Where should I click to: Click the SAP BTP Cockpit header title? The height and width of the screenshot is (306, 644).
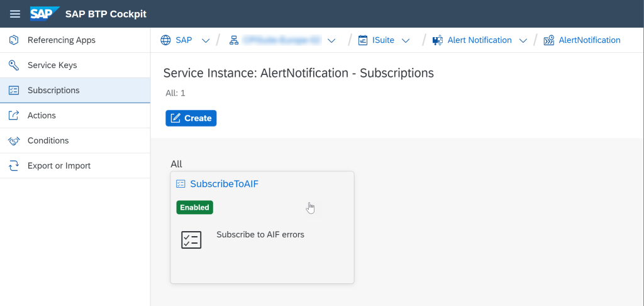coord(106,14)
